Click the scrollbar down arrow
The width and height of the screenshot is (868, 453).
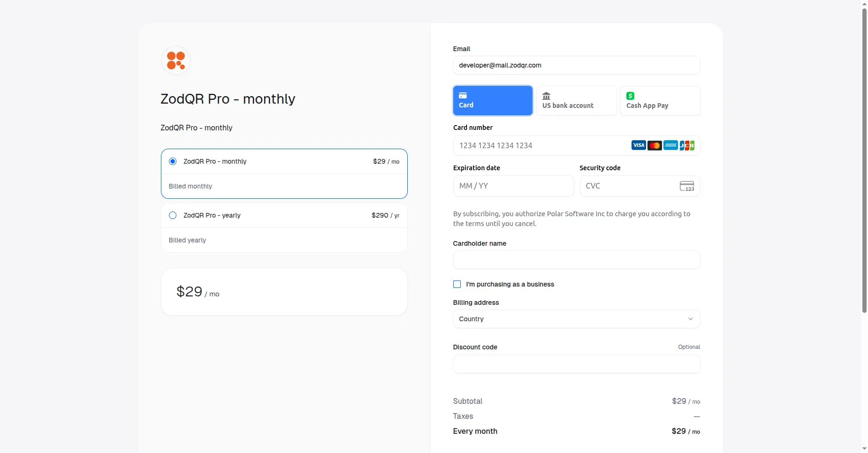coord(864,449)
